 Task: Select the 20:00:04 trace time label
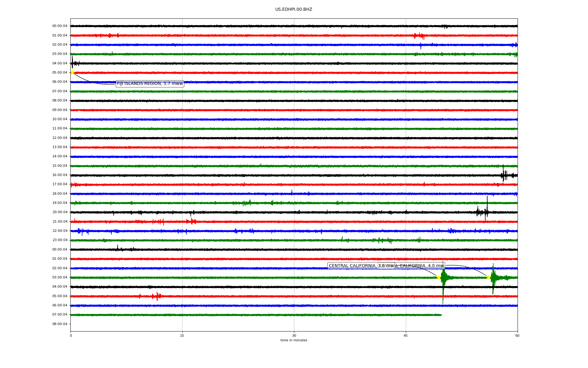coord(60,212)
